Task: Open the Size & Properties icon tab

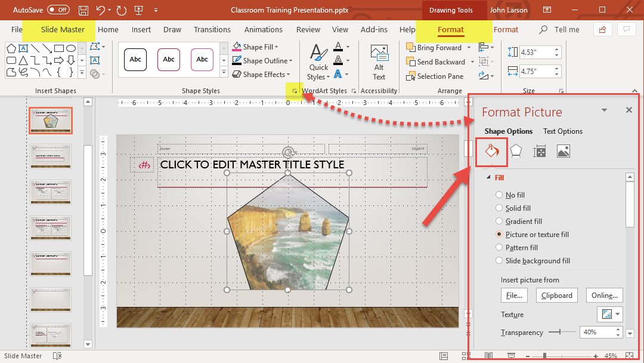Action: [x=540, y=152]
